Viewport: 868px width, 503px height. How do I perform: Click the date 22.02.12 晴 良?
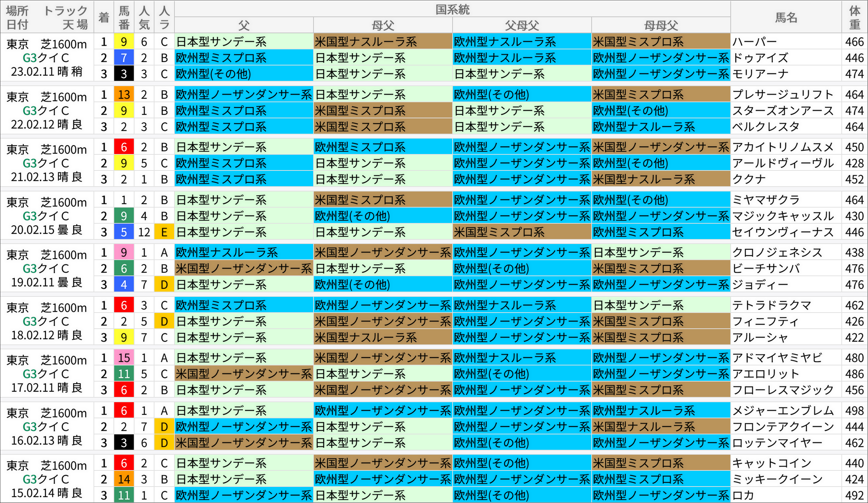[x=47, y=124]
